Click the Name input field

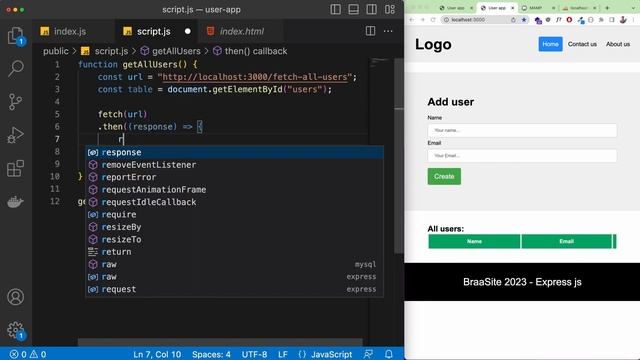(522, 130)
